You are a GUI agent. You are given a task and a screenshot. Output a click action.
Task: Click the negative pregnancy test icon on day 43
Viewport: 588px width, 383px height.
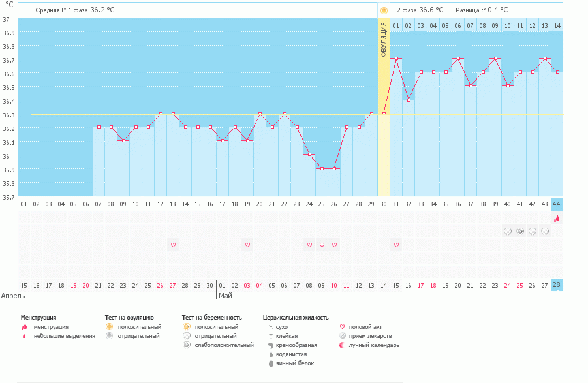[x=545, y=231]
